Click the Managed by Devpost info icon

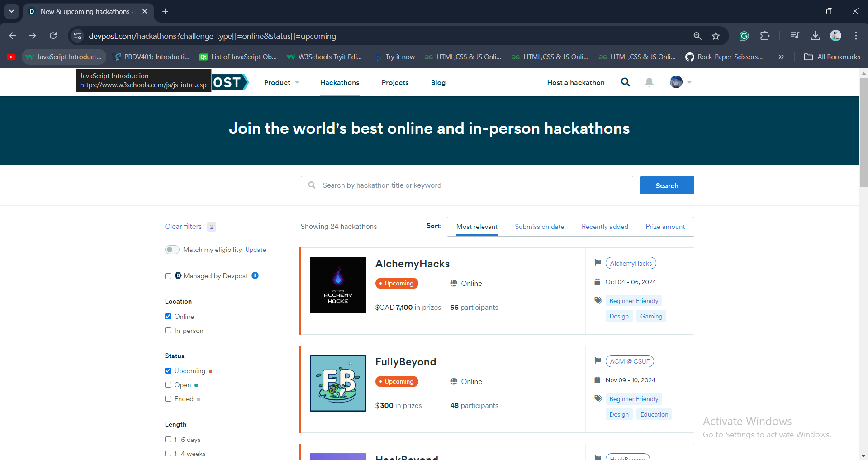[255, 275]
